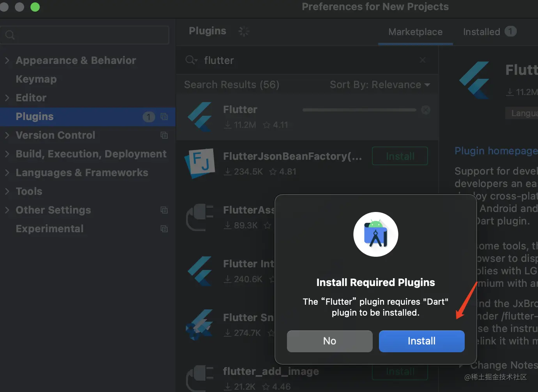Image resolution: width=538 pixels, height=392 pixels.
Task: Click the project-level icon beside Plugins
Action: point(164,117)
